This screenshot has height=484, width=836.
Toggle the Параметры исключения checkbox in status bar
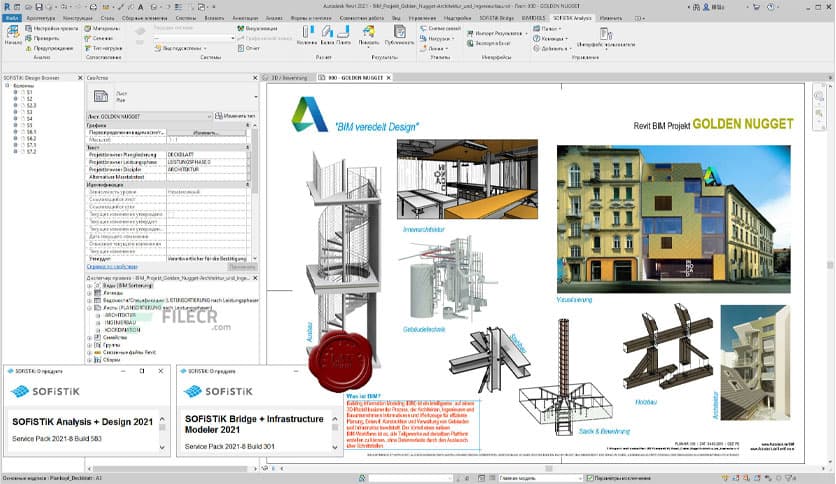(590, 478)
